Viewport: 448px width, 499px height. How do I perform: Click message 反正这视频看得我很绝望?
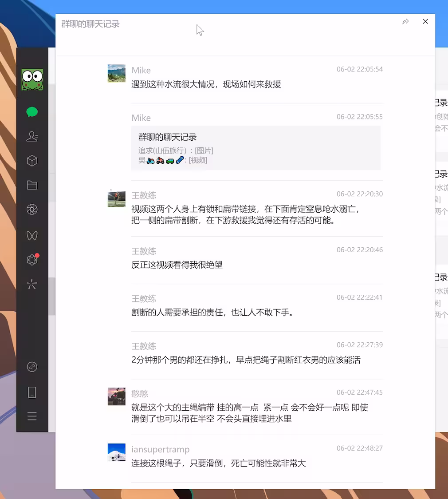tap(177, 265)
